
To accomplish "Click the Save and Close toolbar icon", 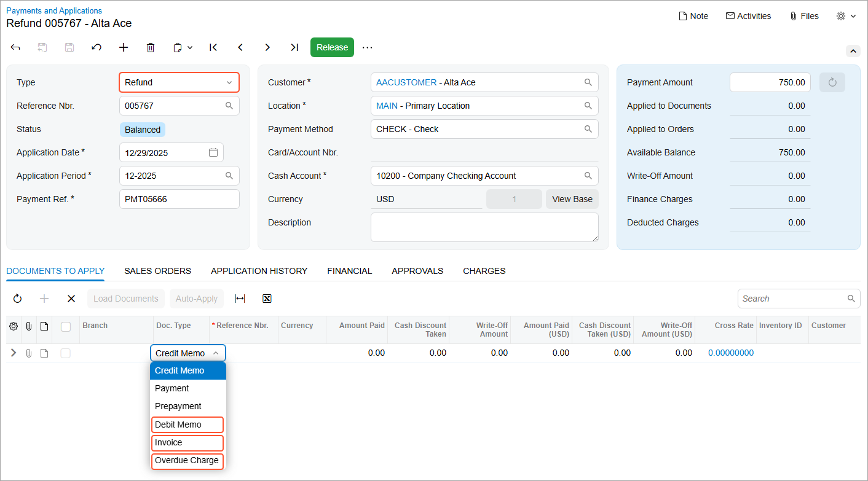I will point(42,47).
